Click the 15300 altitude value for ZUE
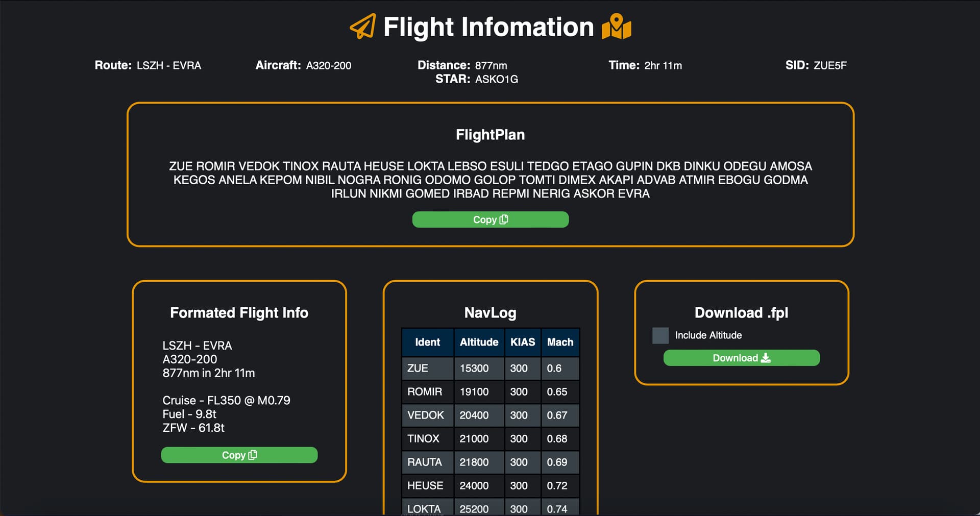 (474, 368)
